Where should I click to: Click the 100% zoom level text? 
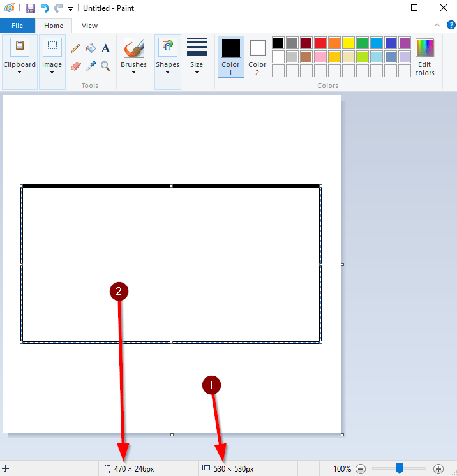(342, 469)
